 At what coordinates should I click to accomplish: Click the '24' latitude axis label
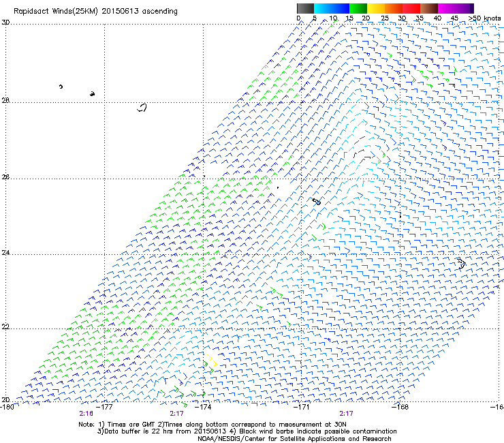[5, 253]
